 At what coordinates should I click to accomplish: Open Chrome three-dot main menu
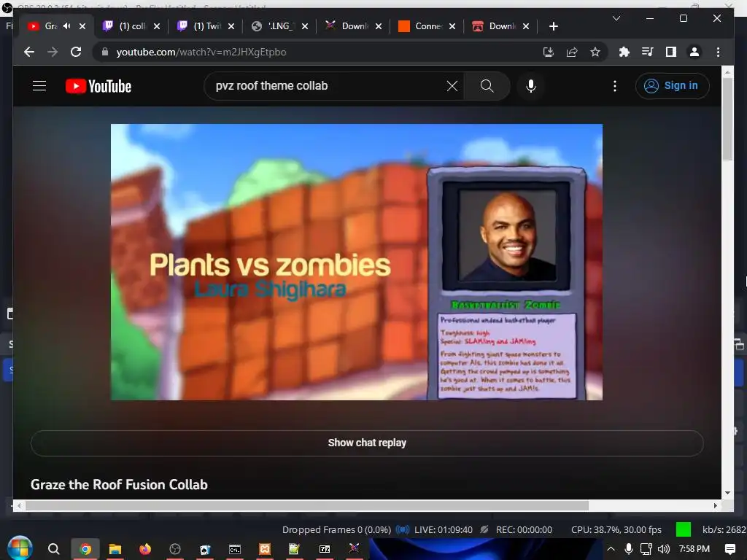718,52
